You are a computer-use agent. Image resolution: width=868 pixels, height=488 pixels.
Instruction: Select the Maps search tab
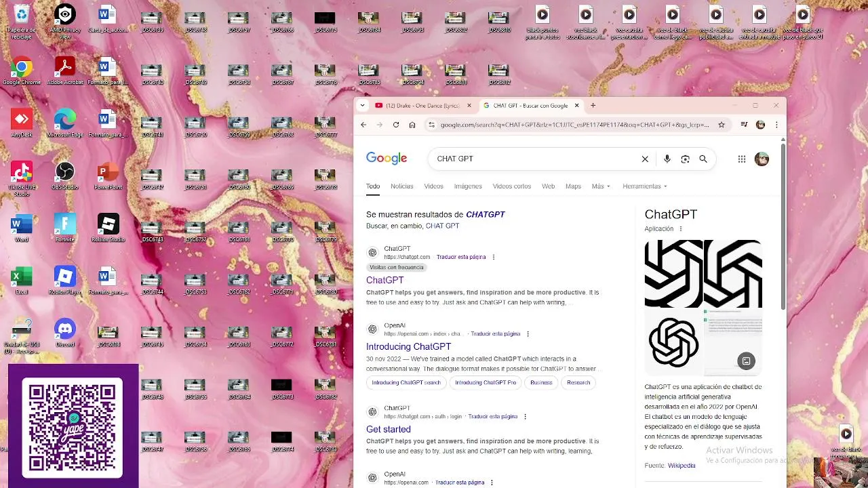pos(573,186)
